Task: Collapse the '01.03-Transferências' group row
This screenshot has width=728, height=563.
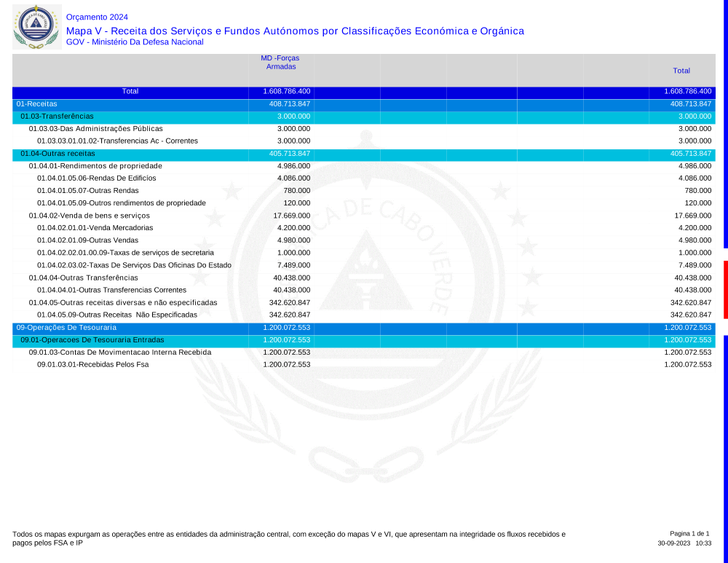Action: [x=57, y=117]
